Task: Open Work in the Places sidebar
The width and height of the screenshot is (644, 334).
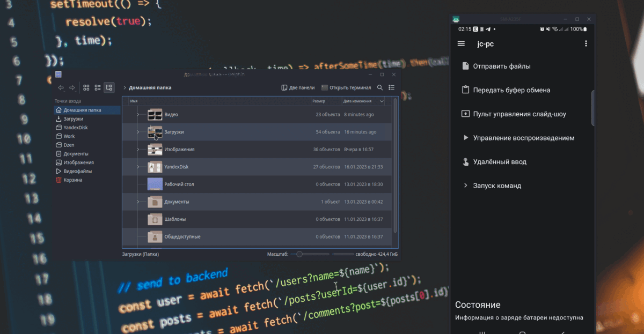Action: [86, 136]
